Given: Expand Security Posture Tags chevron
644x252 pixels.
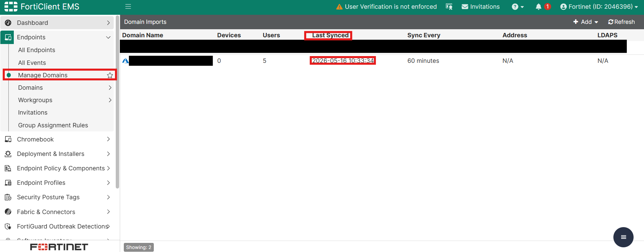Looking at the screenshot, I should click(108, 197).
